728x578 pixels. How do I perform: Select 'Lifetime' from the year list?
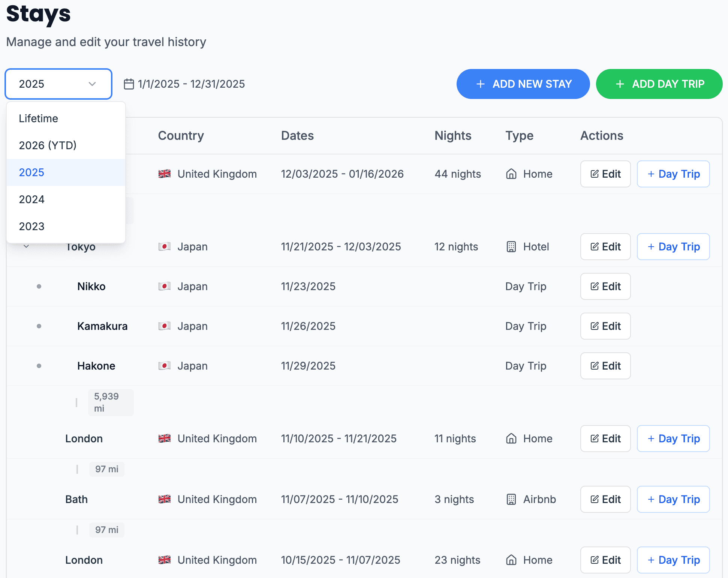pyautogui.click(x=38, y=118)
